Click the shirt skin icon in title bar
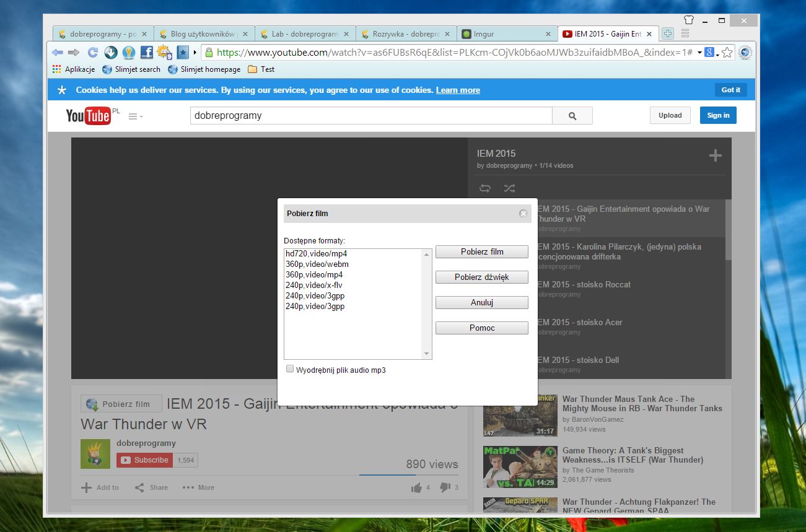The height and width of the screenshot is (532, 806). coord(689,20)
